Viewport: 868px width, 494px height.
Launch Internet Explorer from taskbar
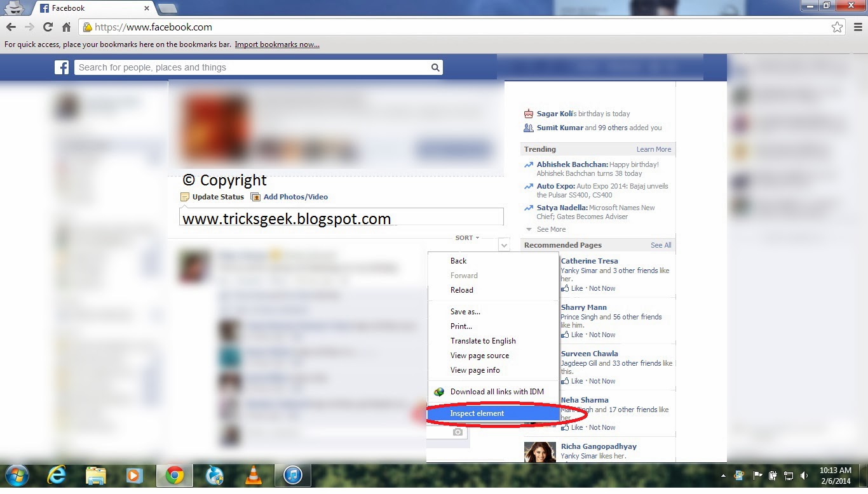tap(57, 475)
